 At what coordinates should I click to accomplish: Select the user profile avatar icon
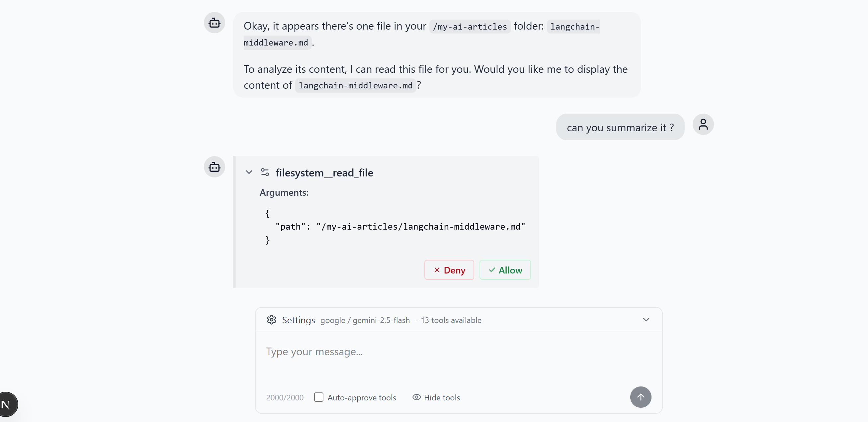coord(703,124)
